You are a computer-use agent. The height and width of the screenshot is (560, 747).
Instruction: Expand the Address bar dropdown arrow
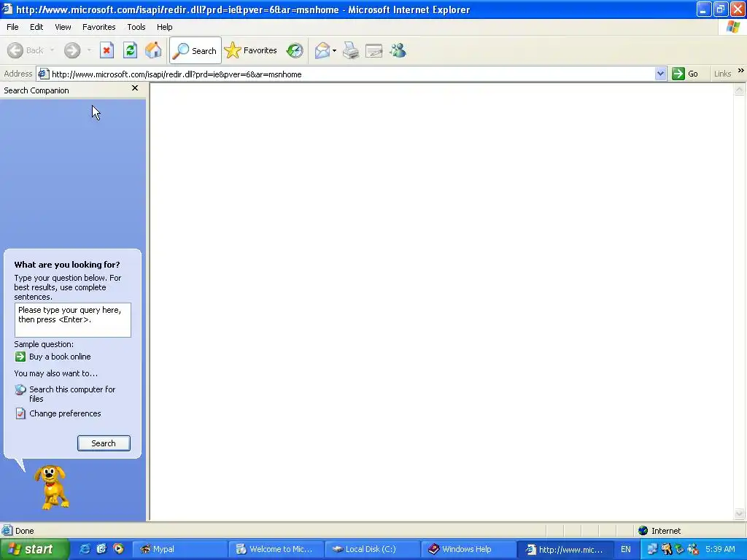coord(660,74)
